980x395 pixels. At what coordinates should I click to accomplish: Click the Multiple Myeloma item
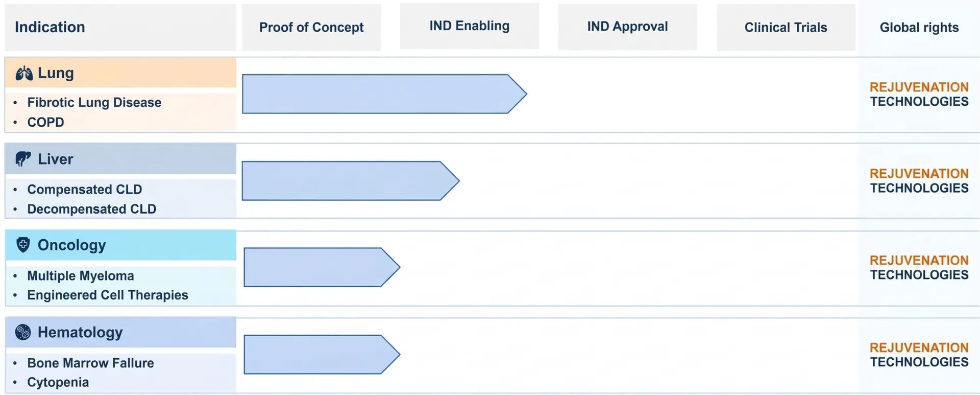coord(81,276)
